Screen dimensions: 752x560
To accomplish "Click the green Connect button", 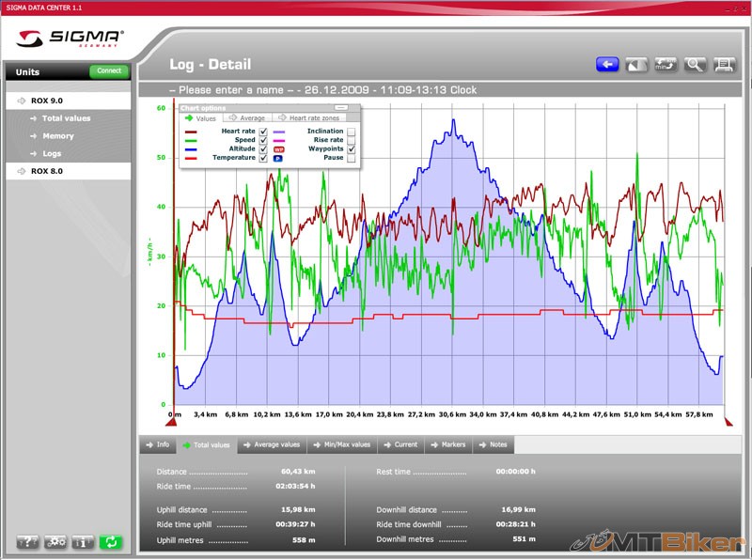I will [x=108, y=71].
